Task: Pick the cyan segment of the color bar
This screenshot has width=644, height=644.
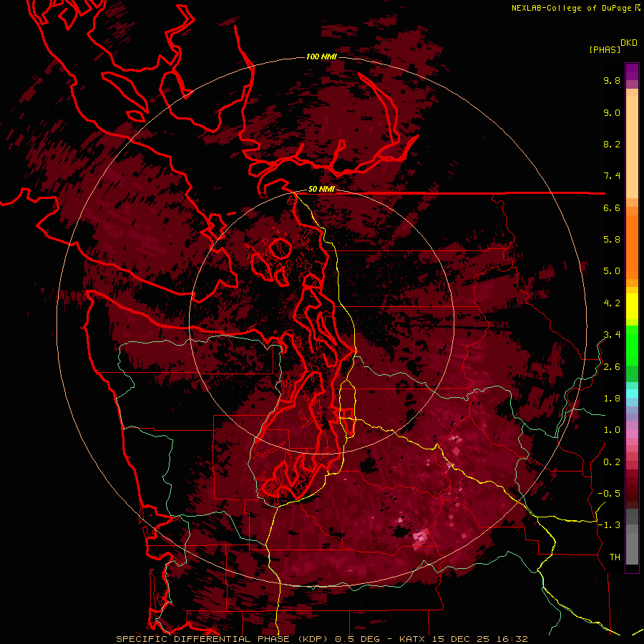Action: (x=632, y=394)
